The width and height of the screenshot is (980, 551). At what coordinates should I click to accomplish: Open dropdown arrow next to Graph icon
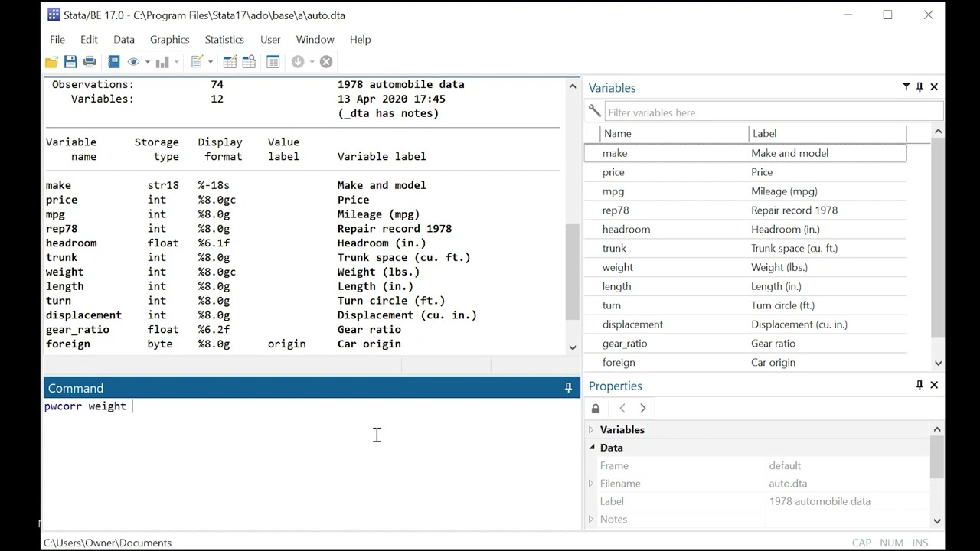[177, 62]
